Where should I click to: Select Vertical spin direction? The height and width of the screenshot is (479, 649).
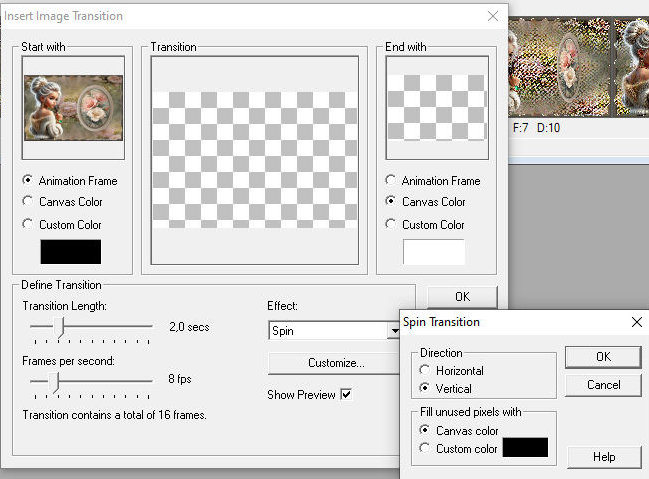point(426,388)
